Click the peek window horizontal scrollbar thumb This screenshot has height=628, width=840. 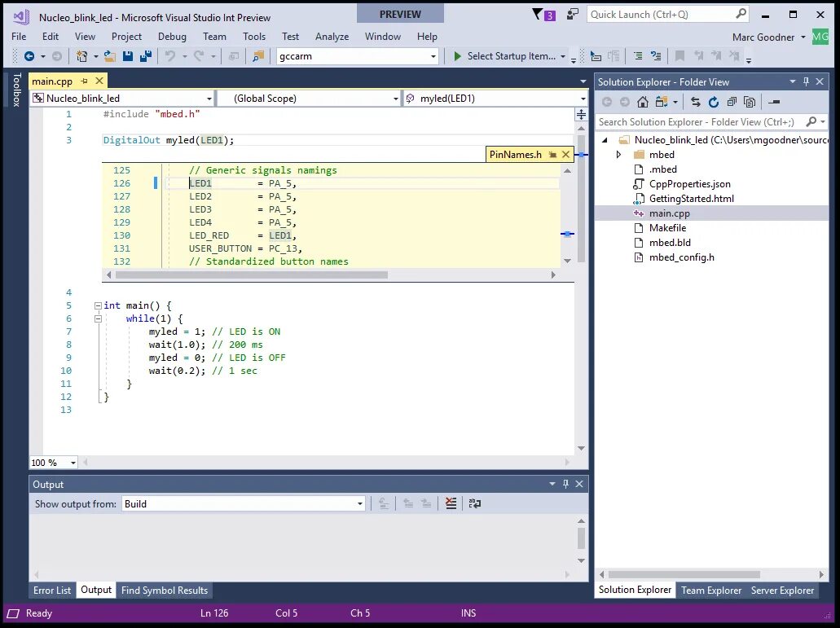click(252, 274)
